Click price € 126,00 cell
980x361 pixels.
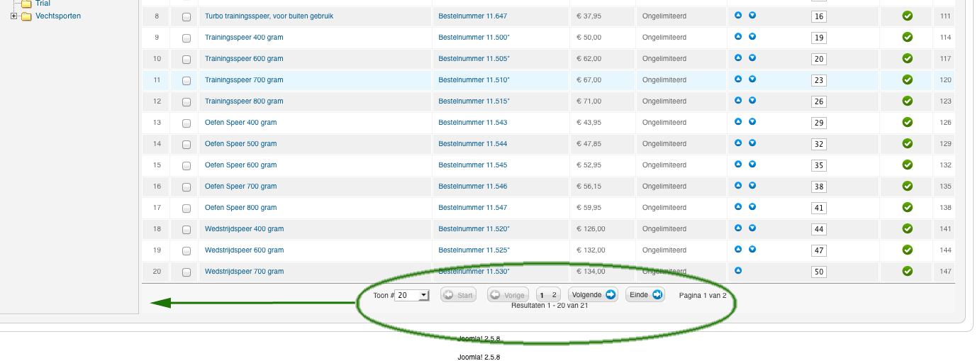tap(591, 228)
